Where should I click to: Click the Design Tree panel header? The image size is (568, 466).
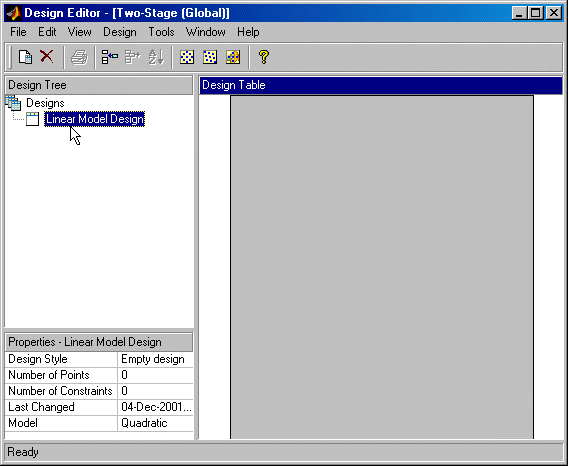coord(99,85)
